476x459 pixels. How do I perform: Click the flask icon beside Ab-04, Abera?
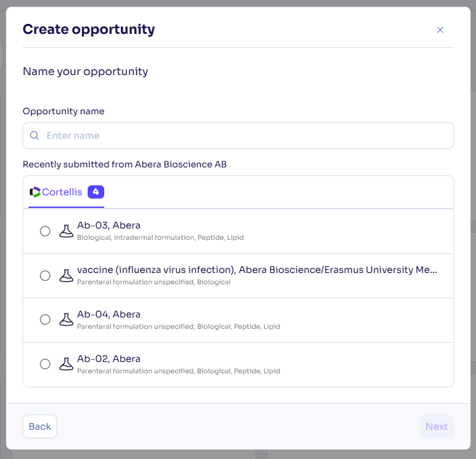pyautogui.click(x=66, y=320)
